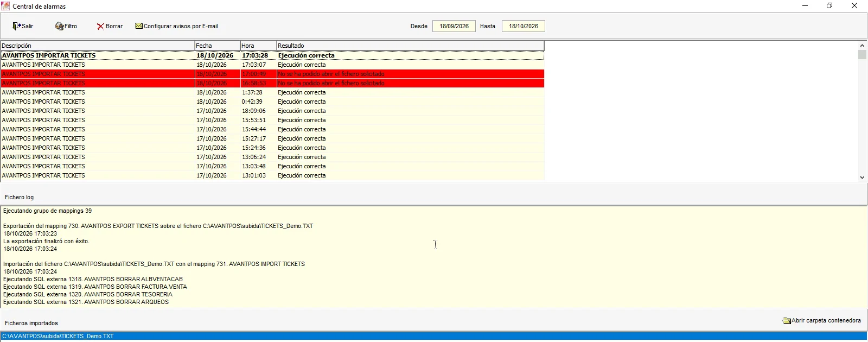
Task: Sort by Hora column header
Action: 258,46
